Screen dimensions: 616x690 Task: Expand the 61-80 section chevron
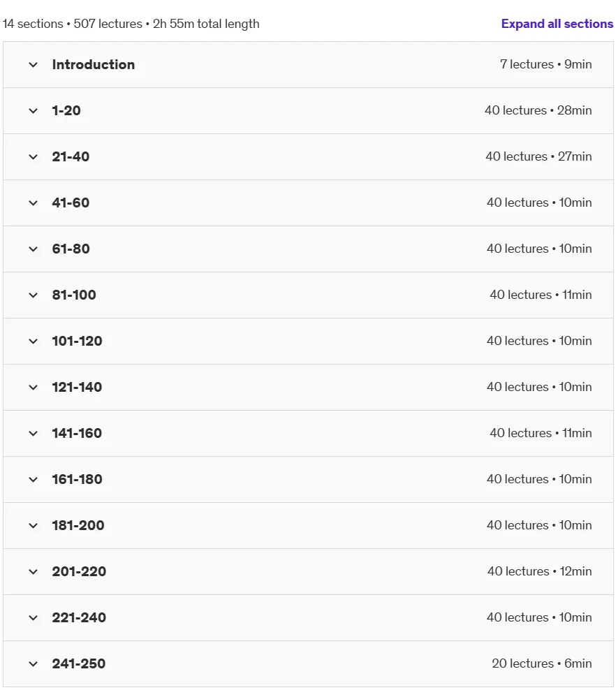(33, 249)
